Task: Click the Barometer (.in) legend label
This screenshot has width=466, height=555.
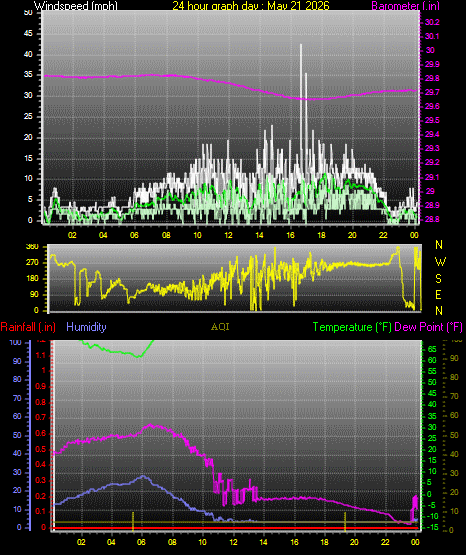Action: point(405,6)
